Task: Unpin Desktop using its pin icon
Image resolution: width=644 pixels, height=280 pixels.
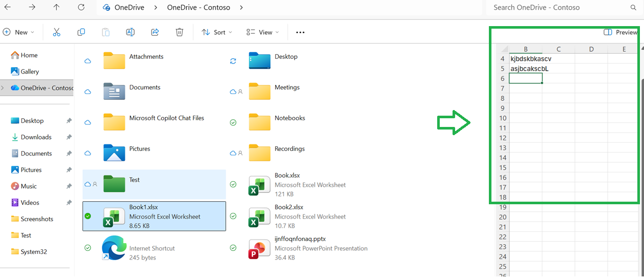Action: (69, 121)
